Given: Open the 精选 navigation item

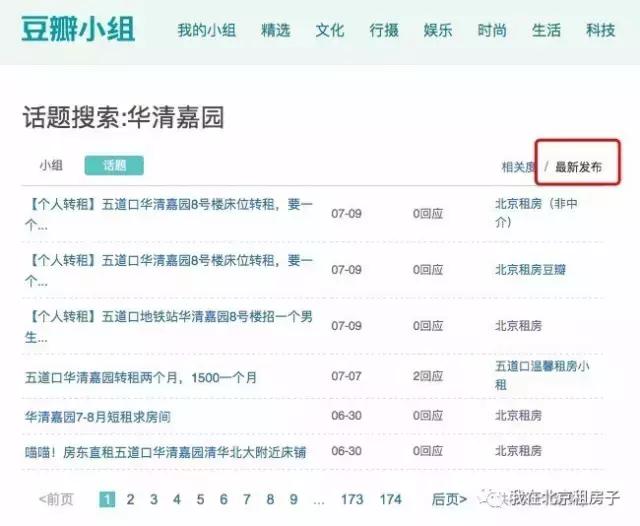Looking at the screenshot, I should [x=276, y=30].
